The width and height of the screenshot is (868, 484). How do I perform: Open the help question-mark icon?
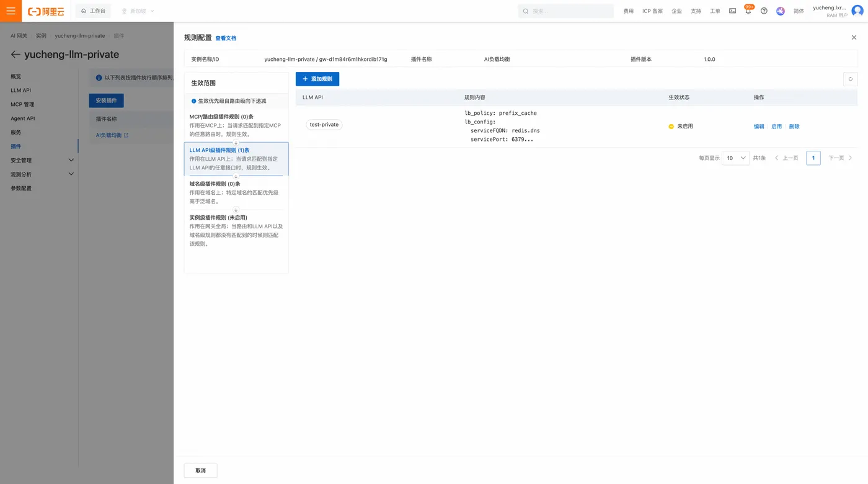coord(764,11)
